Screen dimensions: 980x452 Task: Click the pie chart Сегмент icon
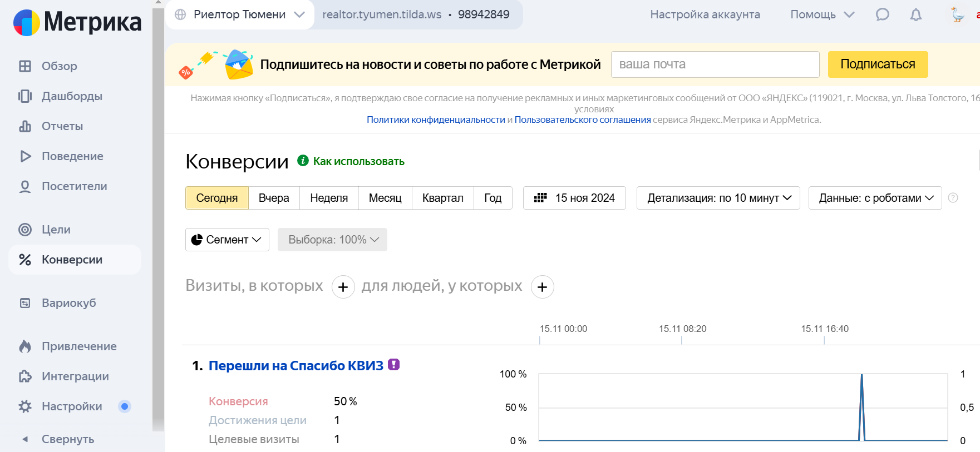click(x=196, y=240)
